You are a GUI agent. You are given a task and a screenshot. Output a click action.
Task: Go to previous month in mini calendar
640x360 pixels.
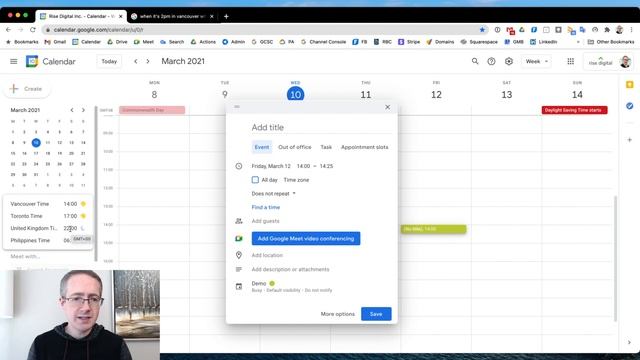72,110
